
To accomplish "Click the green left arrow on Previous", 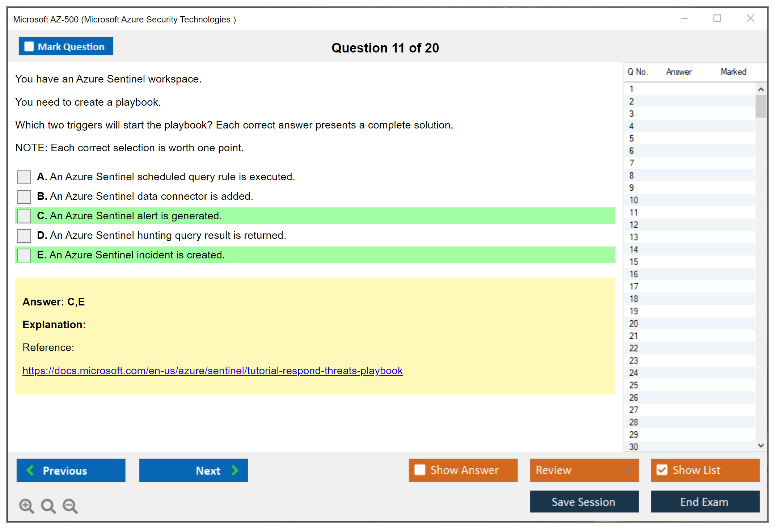I will pyautogui.click(x=30, y=470).
